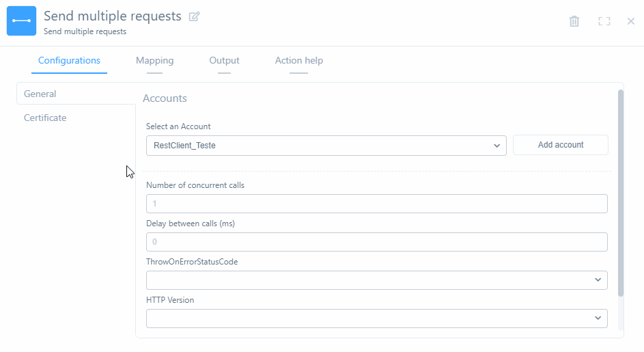The image size is (644, 352).
Task: Focus the Number of concurrent calls field
Action: click(x=376, y=204)
